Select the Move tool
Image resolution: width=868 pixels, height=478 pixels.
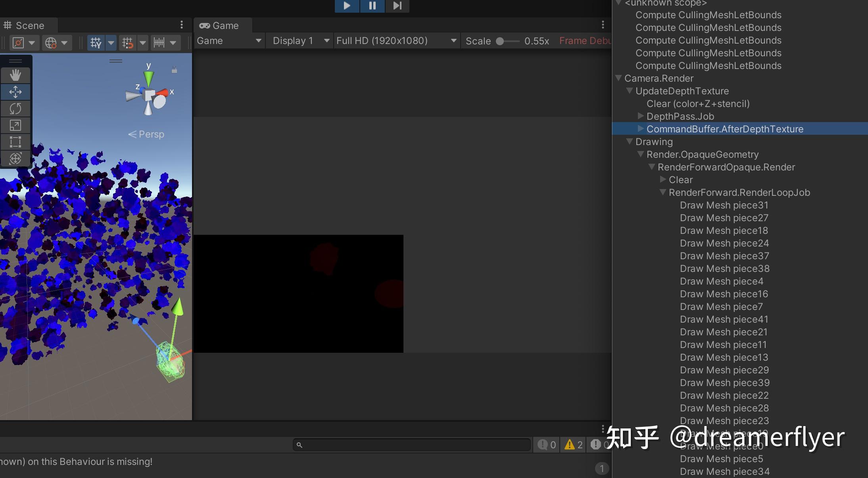16,92
